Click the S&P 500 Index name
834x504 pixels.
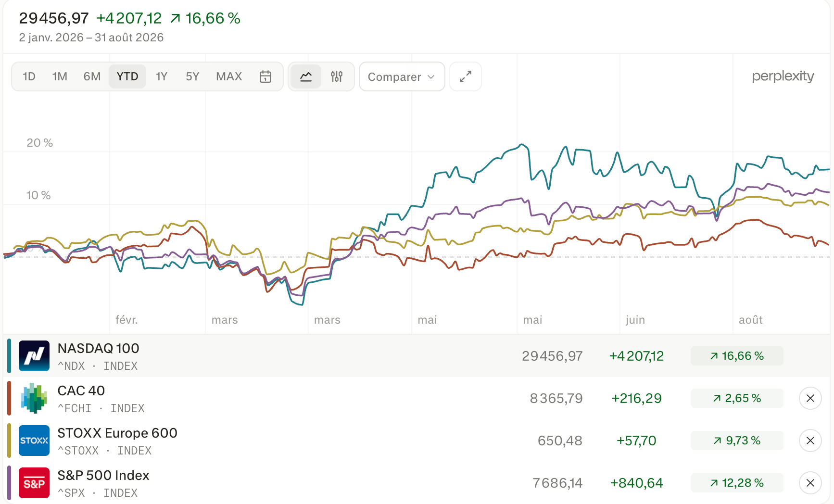point(103,475)
